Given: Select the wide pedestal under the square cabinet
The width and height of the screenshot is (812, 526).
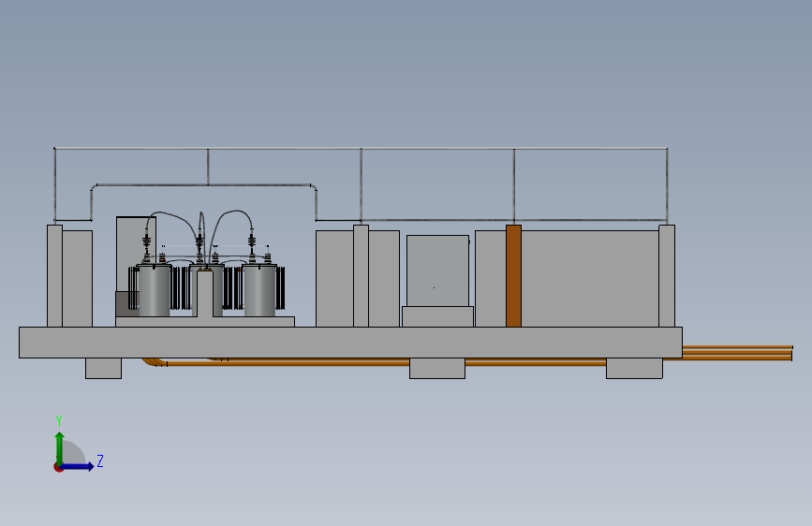Looking at the screenshot, I should click(437, 316).
